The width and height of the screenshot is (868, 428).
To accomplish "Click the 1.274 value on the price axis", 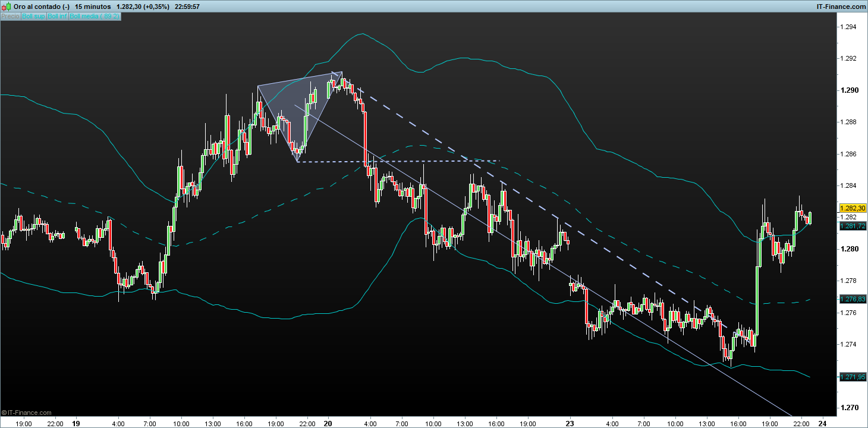I will pos(848,344).
